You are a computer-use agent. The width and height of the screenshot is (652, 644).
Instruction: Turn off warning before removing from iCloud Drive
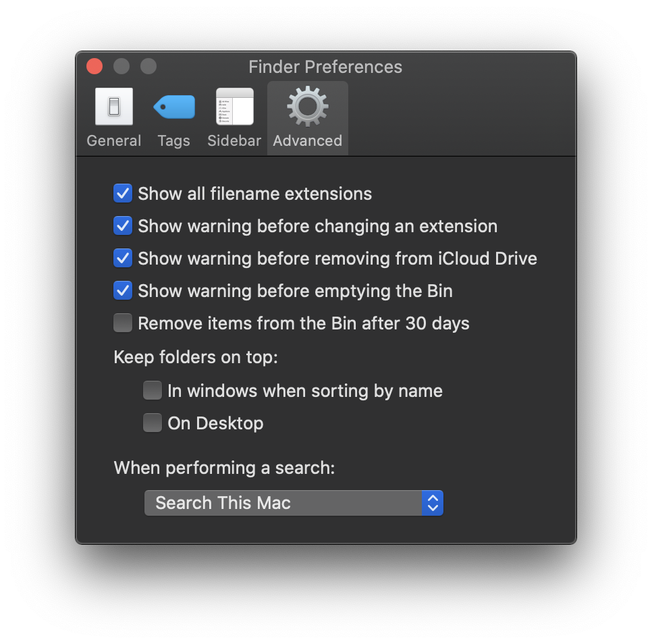point(123,259)
